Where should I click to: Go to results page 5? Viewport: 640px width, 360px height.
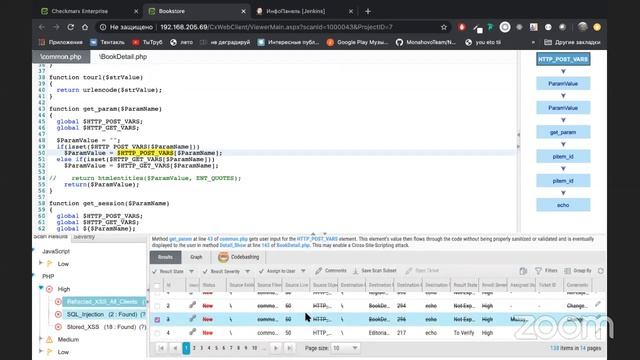coord(216,348)
